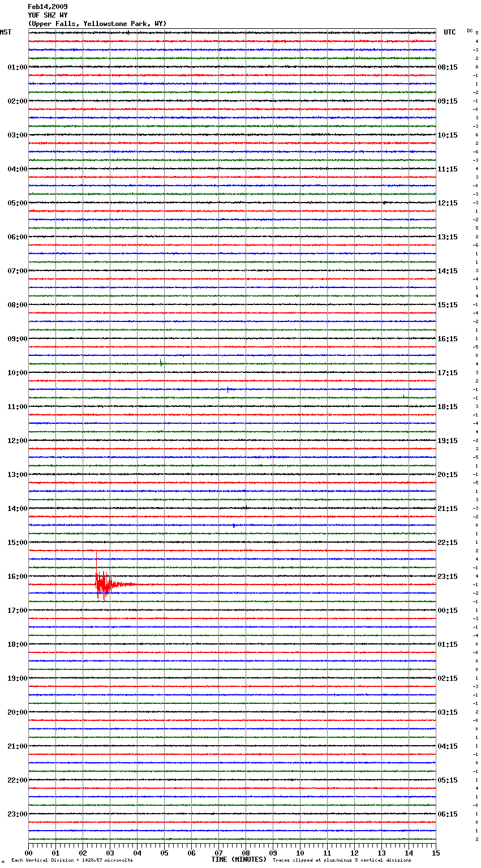
Task: Click the 12:00 MST time label
Action: click(x=17, y=441)
